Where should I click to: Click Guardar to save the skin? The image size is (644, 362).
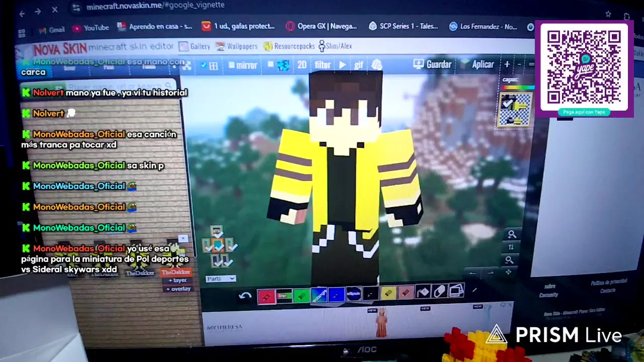[x=432, y=64]
